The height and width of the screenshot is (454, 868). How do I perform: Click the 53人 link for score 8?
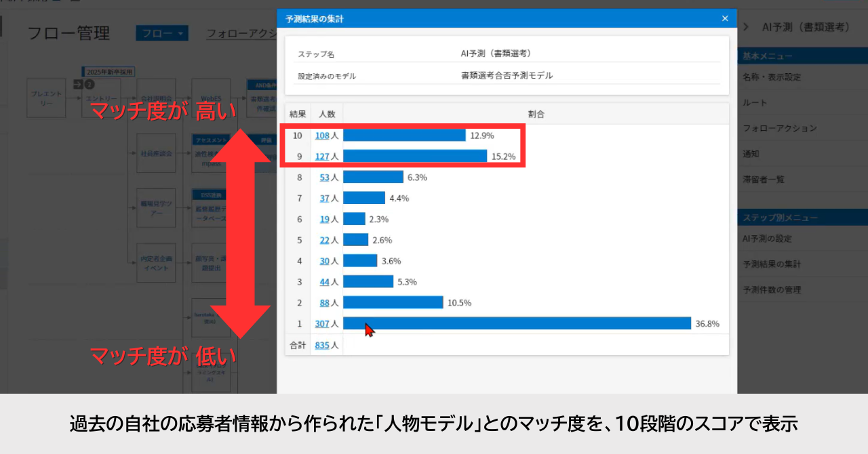point(324,178)
